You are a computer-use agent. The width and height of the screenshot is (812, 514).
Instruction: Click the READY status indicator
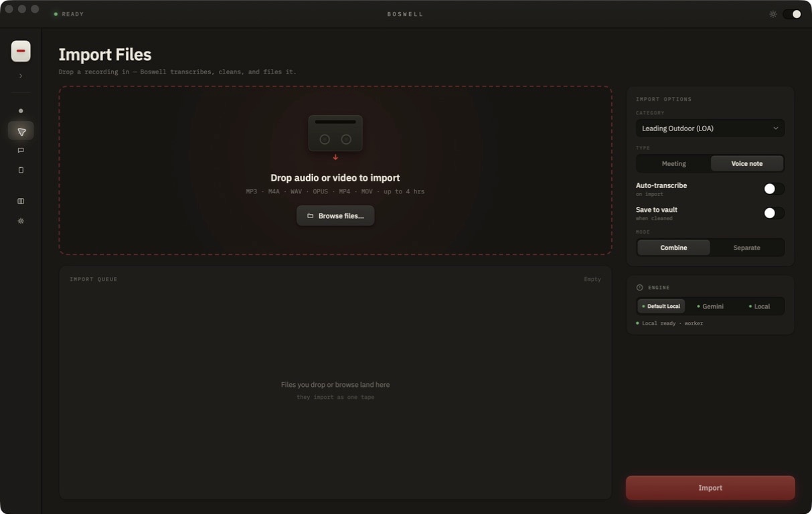click(x=69, y=14)
